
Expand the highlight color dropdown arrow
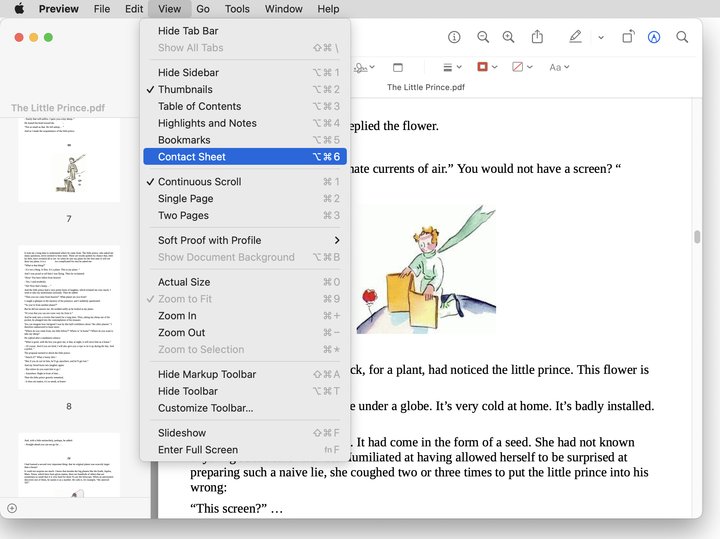(x=601, y=38)
